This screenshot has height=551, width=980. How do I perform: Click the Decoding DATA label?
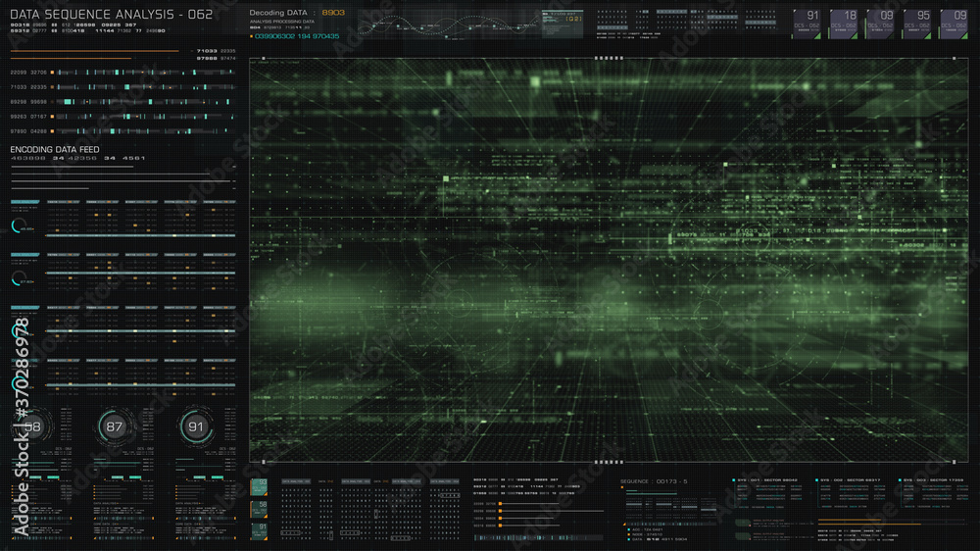coord(278,13)
